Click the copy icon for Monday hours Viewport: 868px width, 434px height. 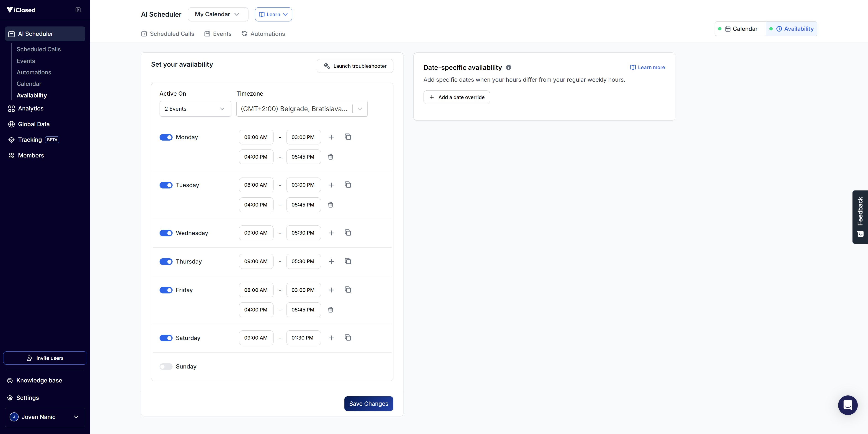pos(348,137)
